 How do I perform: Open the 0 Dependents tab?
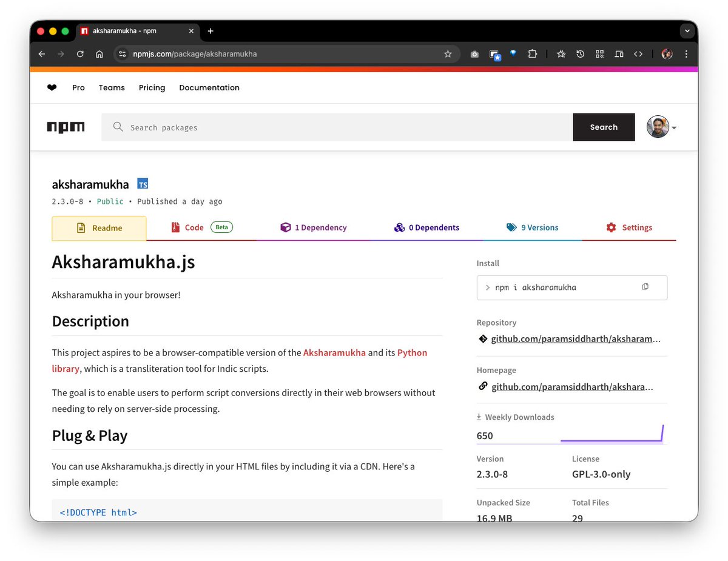(426, 227)
